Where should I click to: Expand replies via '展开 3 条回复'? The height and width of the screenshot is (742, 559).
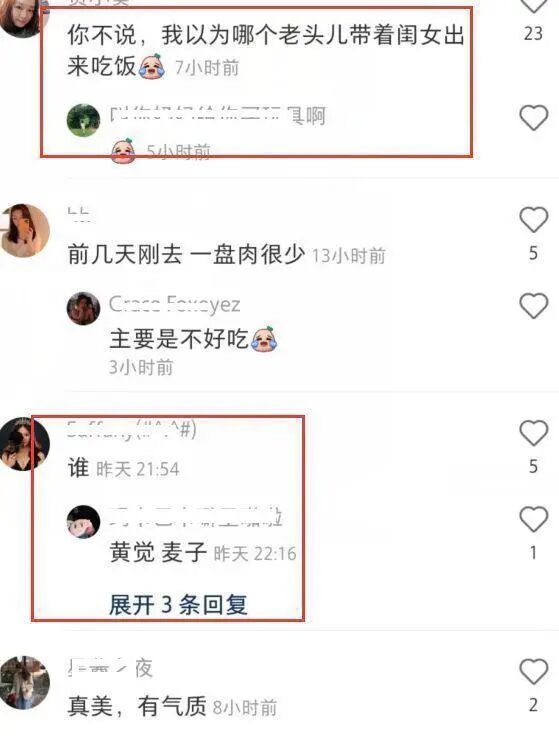pos(178,604)
